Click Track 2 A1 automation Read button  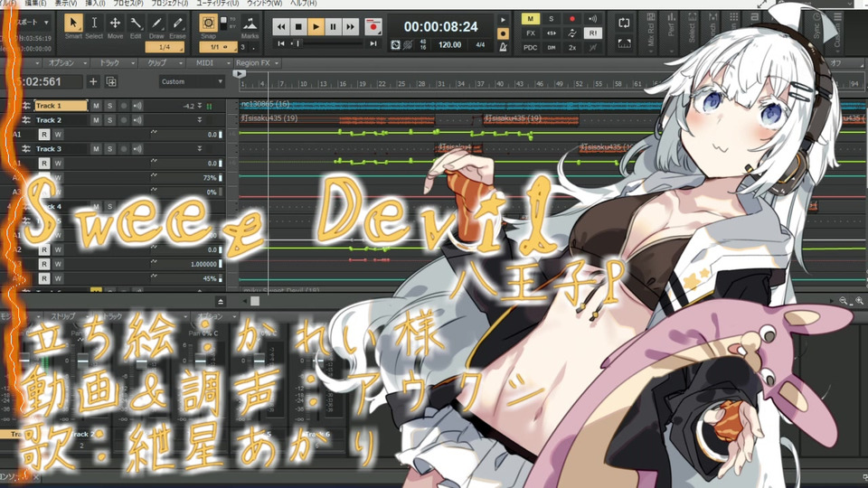(43, 135)
